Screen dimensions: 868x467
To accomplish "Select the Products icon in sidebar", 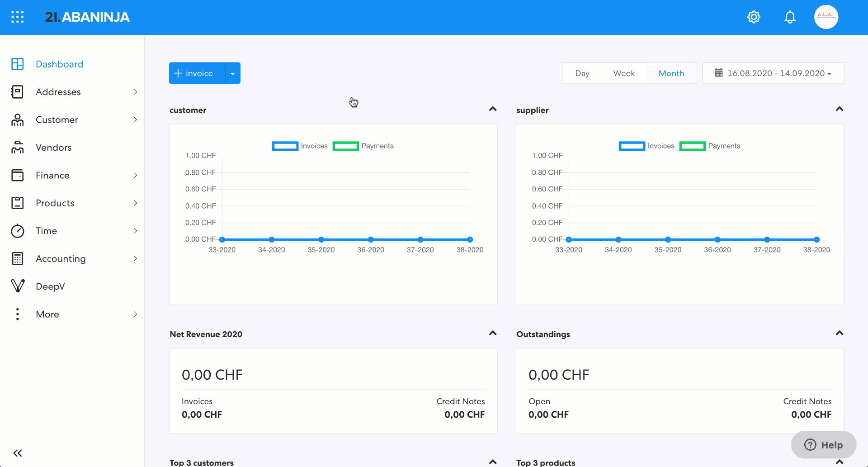I will pyautogui.click(x=17, y=203).
